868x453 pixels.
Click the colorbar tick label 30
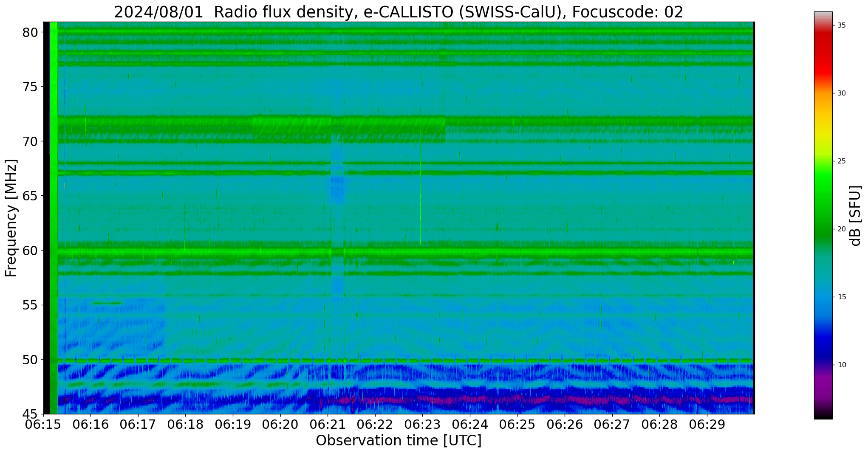coord(841,93)
